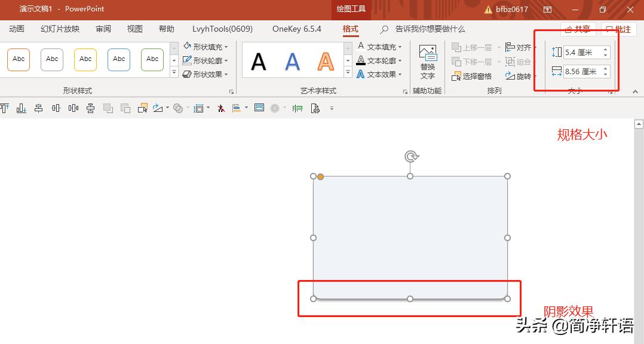The height and width of the screenshot is (344, 644).
Task: Switch to the 动画 tab
Action: pos(17,29)
